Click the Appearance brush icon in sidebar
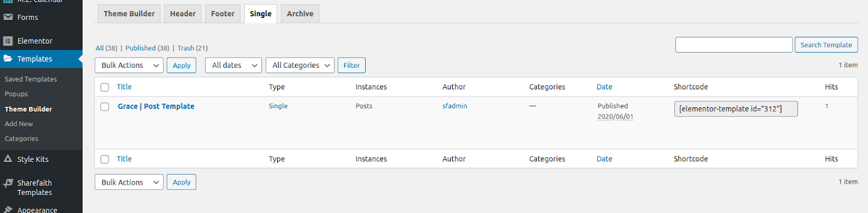The image size is (868, 213). coord(8,209)
